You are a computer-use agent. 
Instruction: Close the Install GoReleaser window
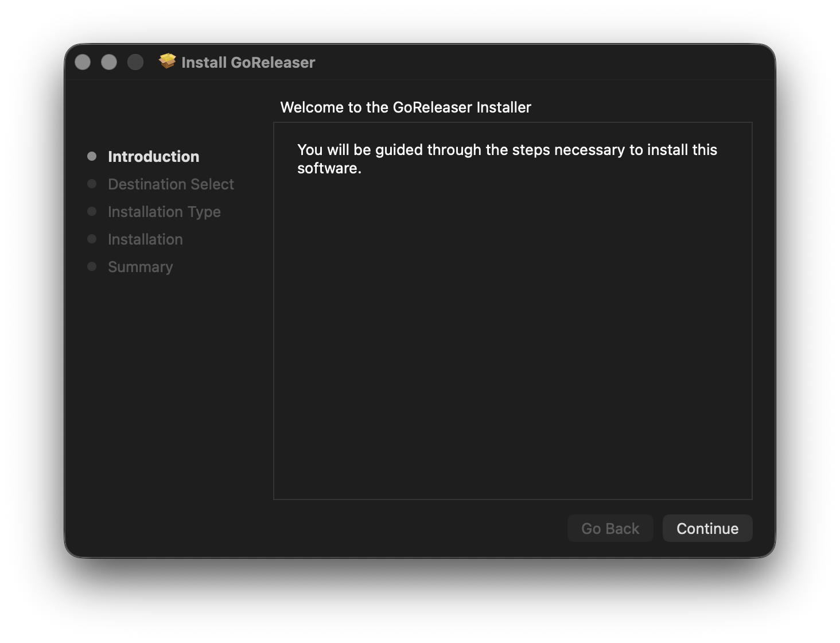tap(83, 62)
